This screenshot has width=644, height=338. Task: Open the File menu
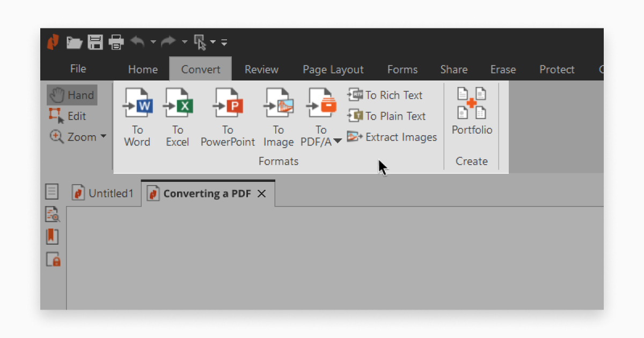(78, 69)
